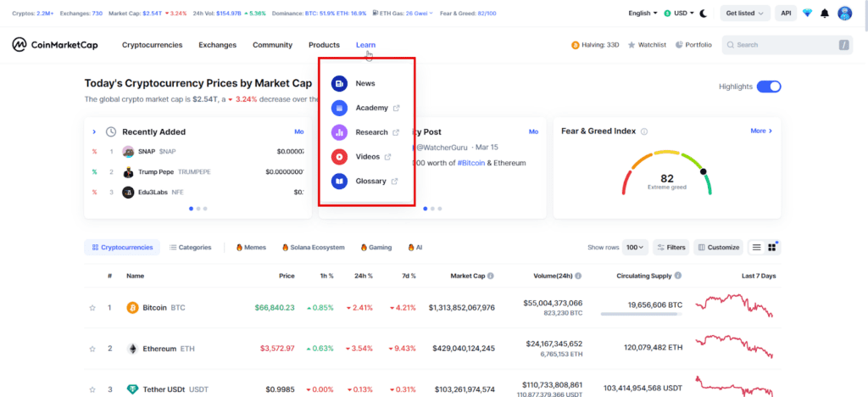The width and height of the screenshot is (868, 397).
Task: Click the Glossary book icon
Action: coord(339,181)
